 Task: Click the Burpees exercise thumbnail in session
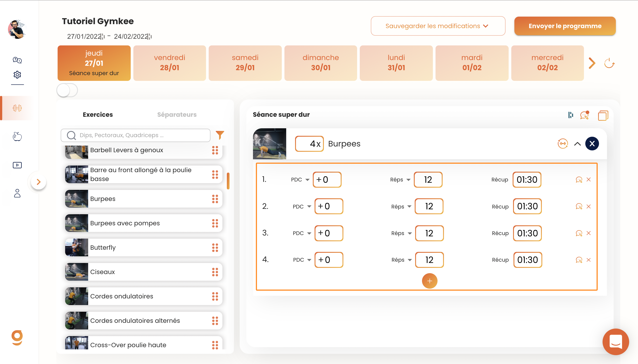tap(269, 144)
